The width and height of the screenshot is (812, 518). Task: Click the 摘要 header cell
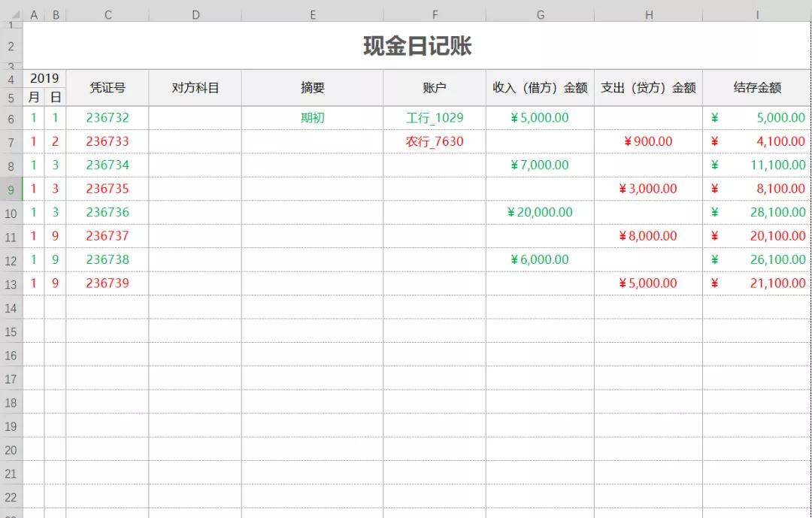tap(313, 87)
